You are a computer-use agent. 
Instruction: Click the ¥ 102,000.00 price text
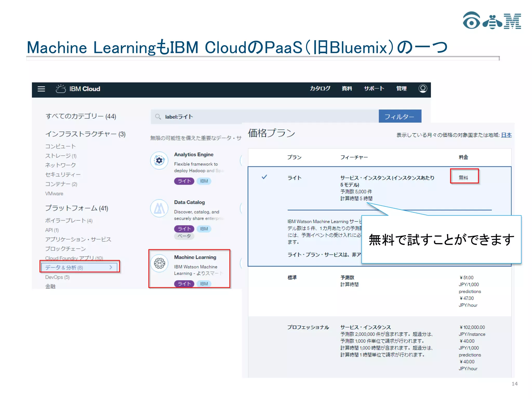[x=472, y=327]
